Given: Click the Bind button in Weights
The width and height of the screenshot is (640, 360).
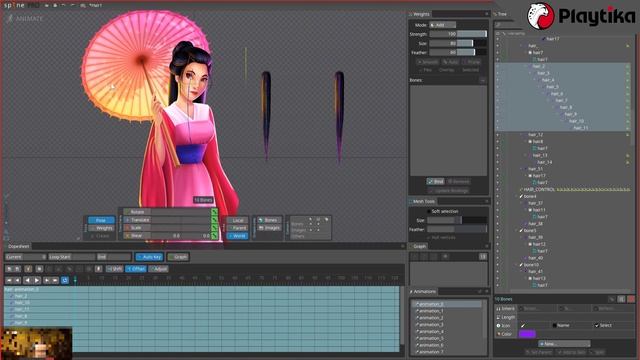Looking at the screenshot, I should click(436, 181).
